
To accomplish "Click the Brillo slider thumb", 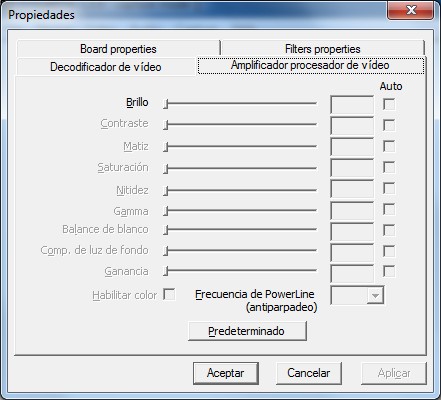I will 166,104.
